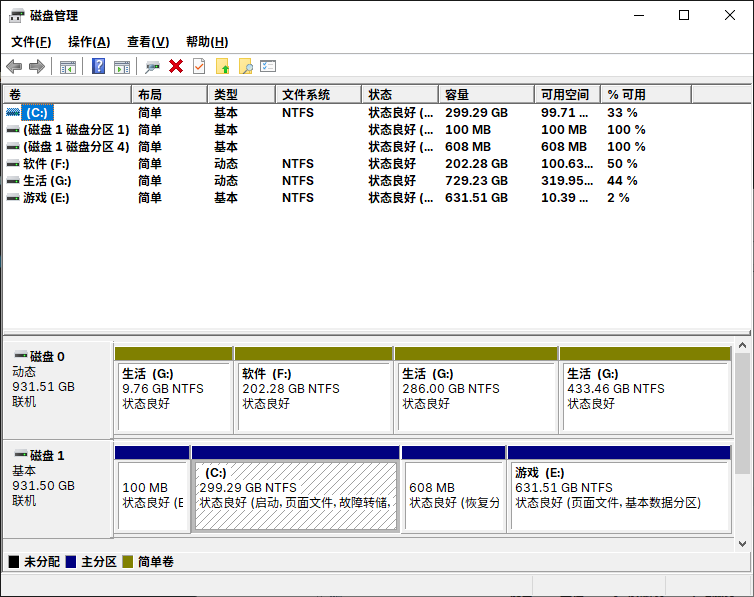Open the 操作(A) menu
The width and height of the screenshot is (754, 597).
point(89,42)
